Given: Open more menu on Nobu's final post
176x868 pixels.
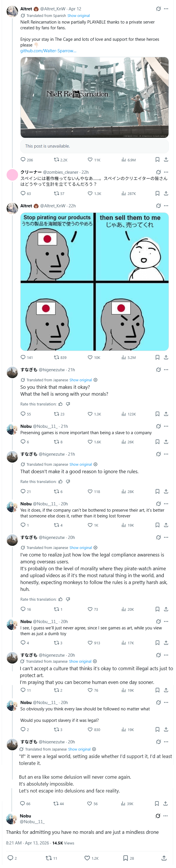Looking at the screenshot, I should (165, 816).
